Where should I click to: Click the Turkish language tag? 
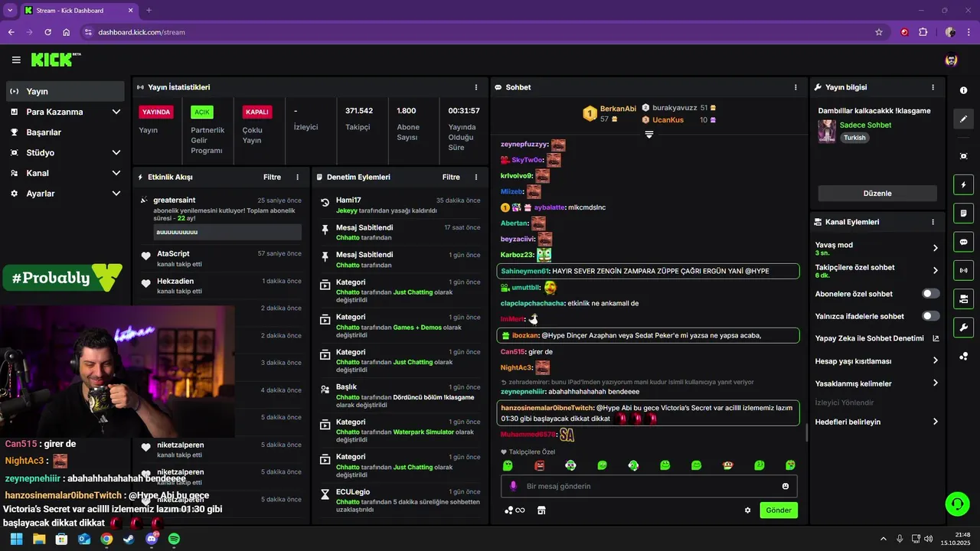[854, 138]
